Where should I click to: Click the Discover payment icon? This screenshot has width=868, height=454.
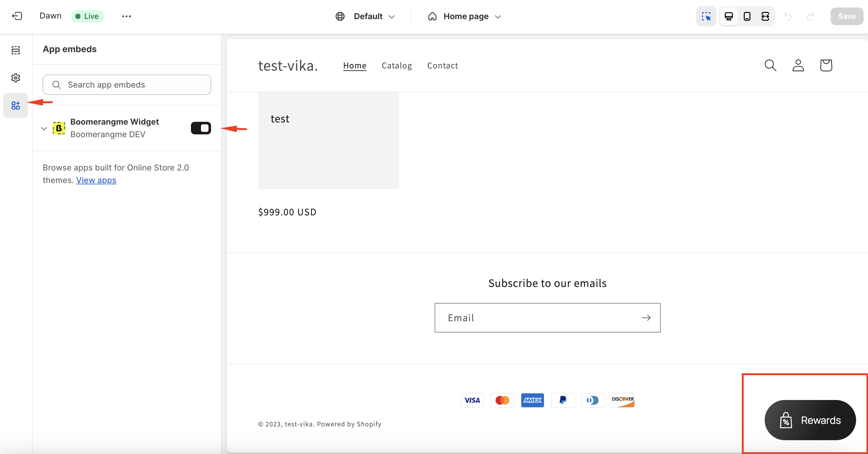point(623,400)
